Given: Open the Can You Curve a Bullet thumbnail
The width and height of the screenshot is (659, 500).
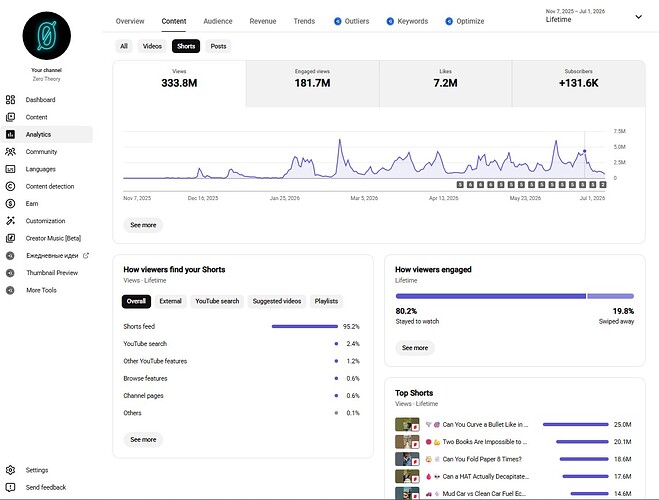Looking at the screenshot, I should point(407,424).
